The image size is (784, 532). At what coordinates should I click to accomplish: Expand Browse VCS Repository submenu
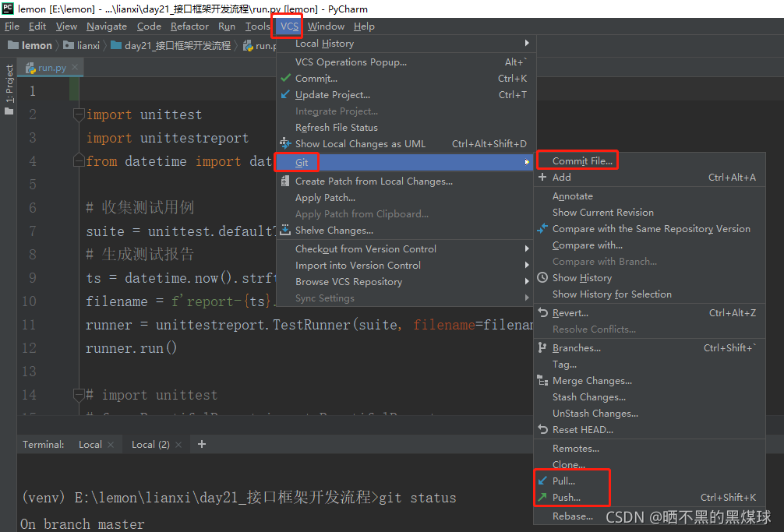(x=406, y=282)
